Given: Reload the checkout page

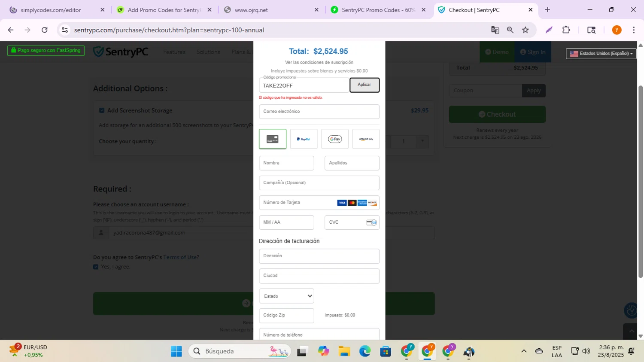Looking at the screenshot, I should click(x=45, y=30).
